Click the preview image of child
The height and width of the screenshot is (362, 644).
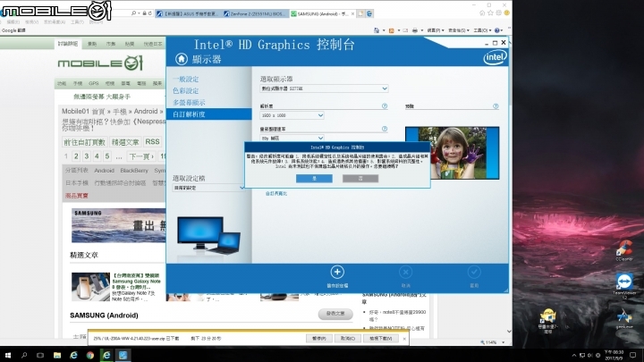point(453,153)
